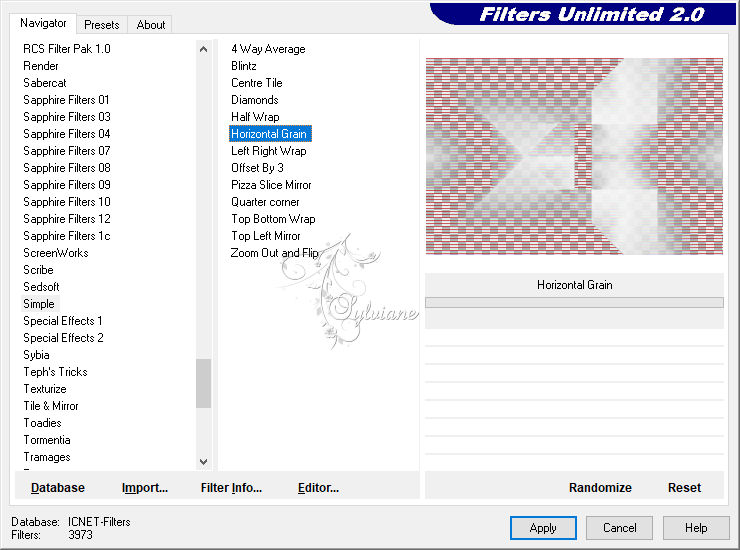Select the Simple category
This screenshot has width=740, height=550.
click(x=39, y=304)
